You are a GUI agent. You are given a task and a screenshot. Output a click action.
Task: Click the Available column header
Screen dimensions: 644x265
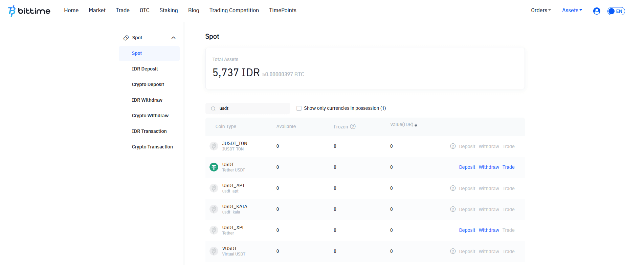286,127
